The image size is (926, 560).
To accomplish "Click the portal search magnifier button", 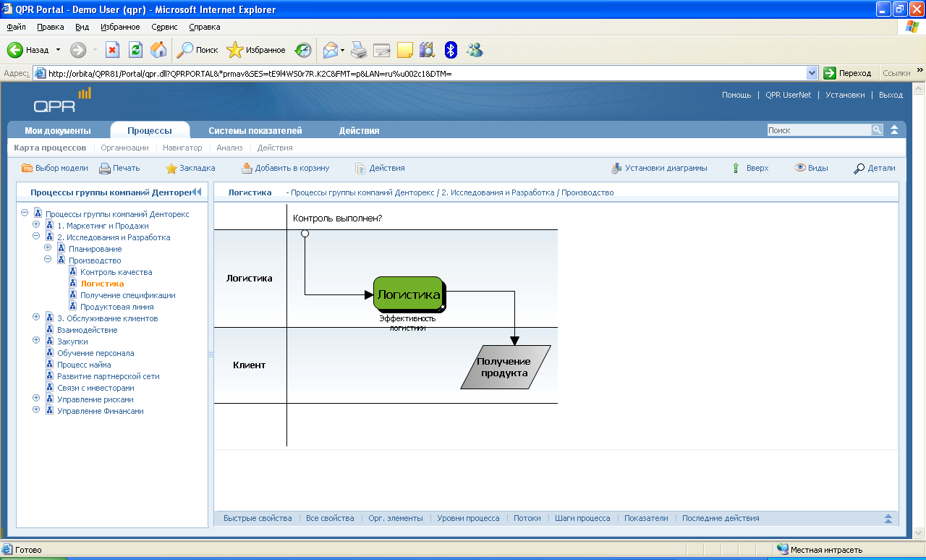I will tap(877, 130).
